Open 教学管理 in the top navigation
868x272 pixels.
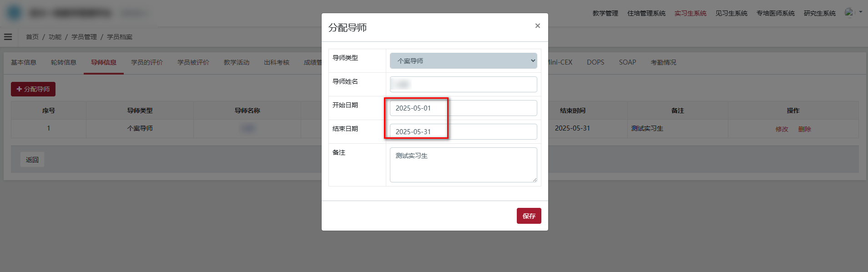tap(605, 13)
